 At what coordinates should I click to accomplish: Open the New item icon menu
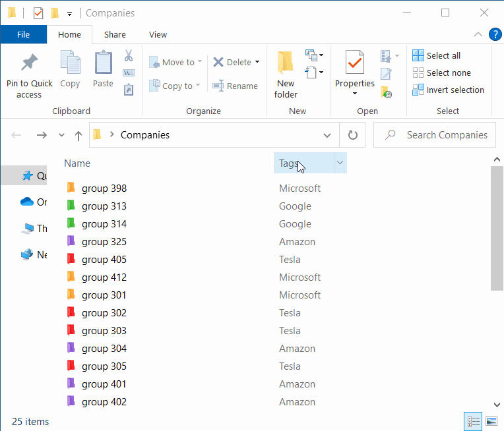pos(314,55)
